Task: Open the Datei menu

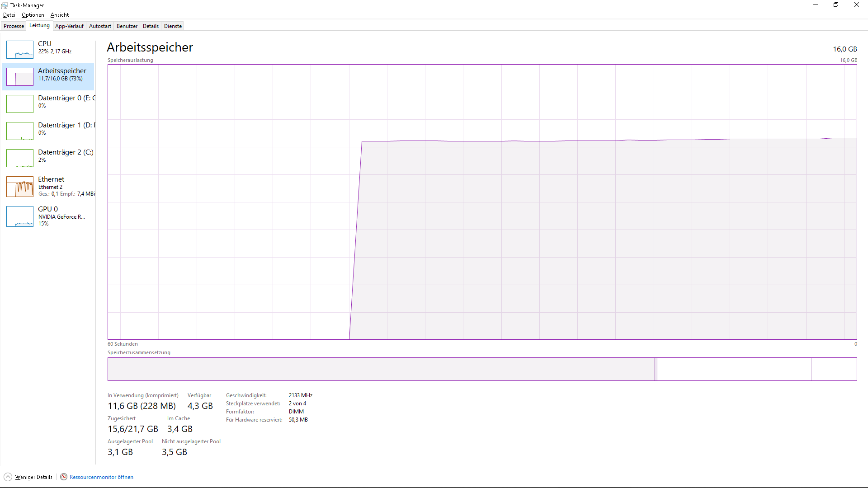Action: pyautogui.click(x=9, y=14)
